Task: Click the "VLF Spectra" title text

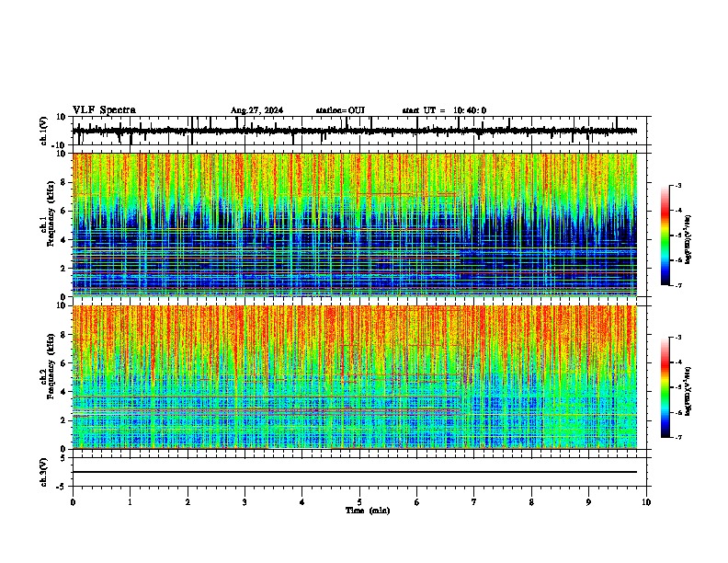Action: (104, 110)
